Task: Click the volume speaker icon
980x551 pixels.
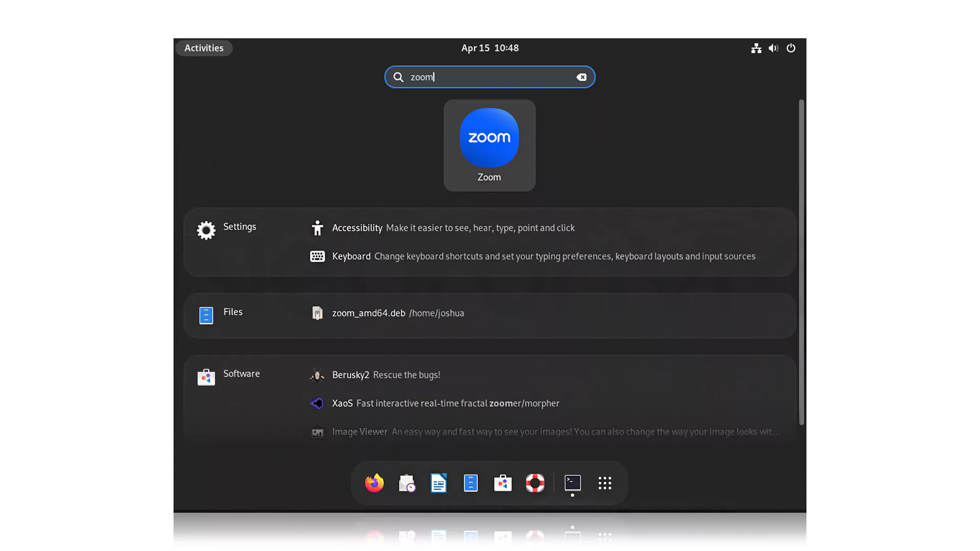Action: click(773, 48)
